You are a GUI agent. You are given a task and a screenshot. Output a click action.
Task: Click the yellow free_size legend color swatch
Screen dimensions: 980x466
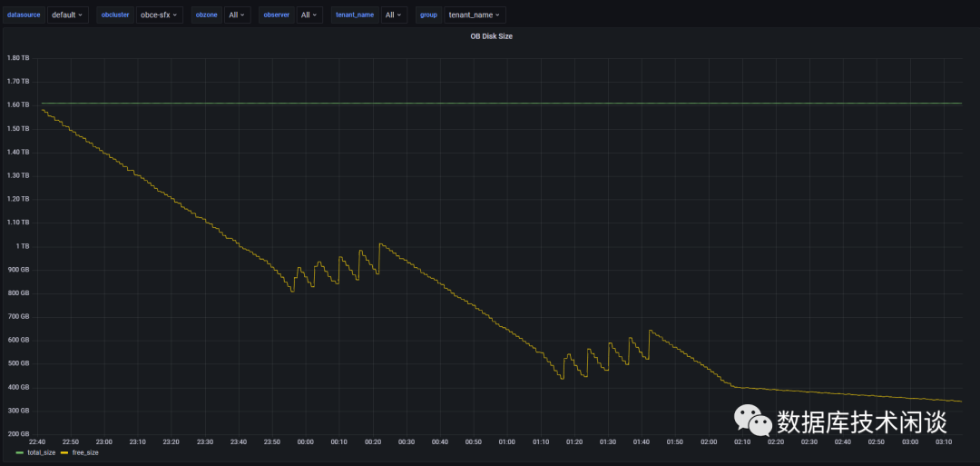(64, 452)
